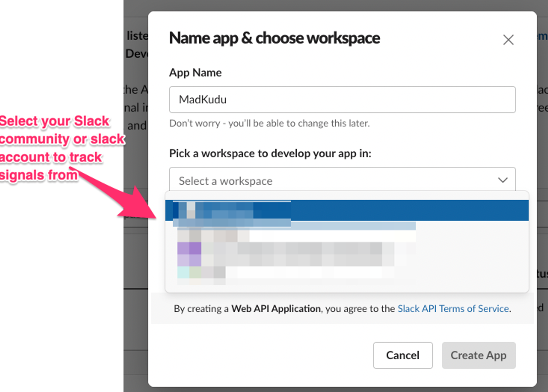Open the Slack API Terms of Service link
Viewport: 548px width, 392px height.
[x=453, y=309]
